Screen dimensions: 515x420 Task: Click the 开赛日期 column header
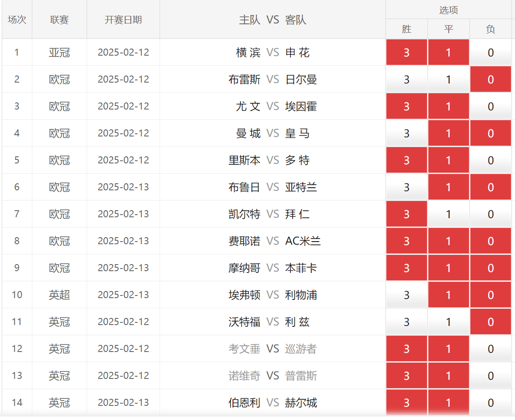123,19
